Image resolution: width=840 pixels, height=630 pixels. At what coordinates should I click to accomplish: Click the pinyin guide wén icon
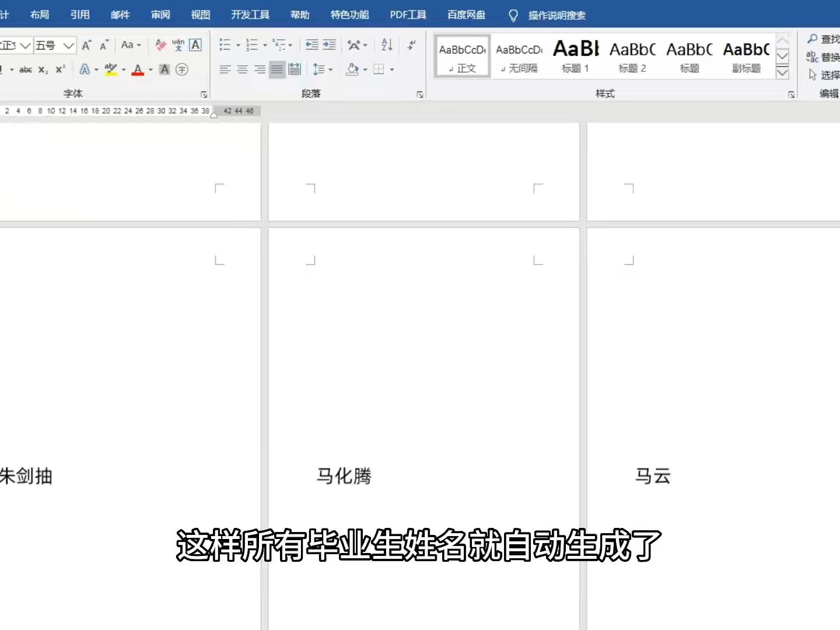tap(177, 45)
